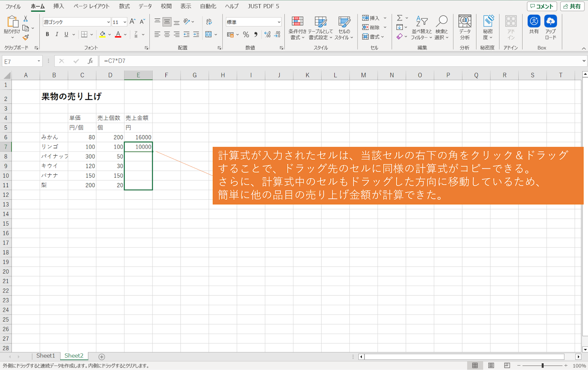Click the Paste (貼り付け) icon

pos(12,22)
